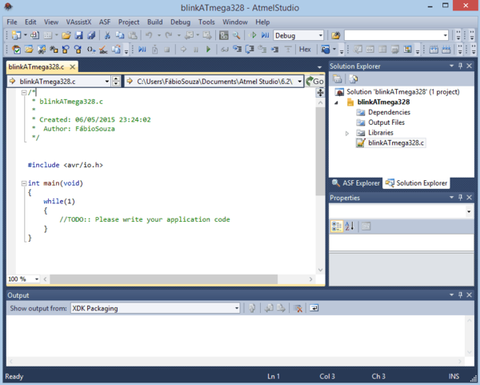The width and height of the screenshot is (480, 385).
Task: Click the Cut scissors icon
Action: 107,35
